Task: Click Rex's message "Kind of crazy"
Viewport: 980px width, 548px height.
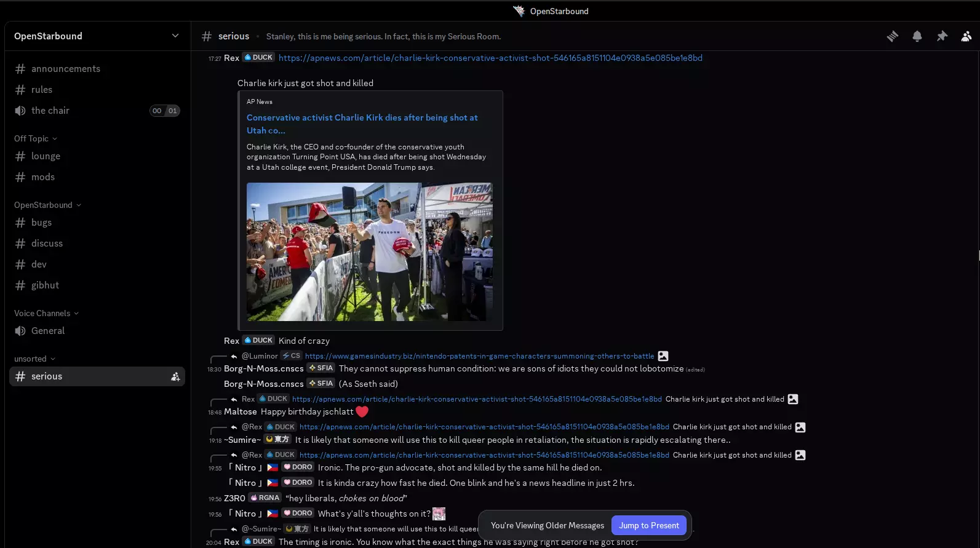Action: point(304,341)
